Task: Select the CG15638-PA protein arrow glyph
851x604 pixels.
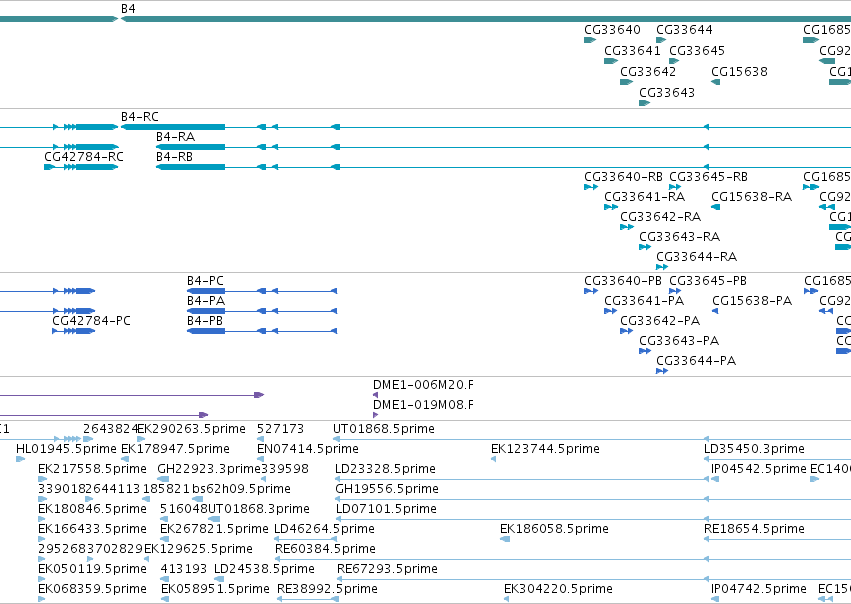Action: [715, 311]
